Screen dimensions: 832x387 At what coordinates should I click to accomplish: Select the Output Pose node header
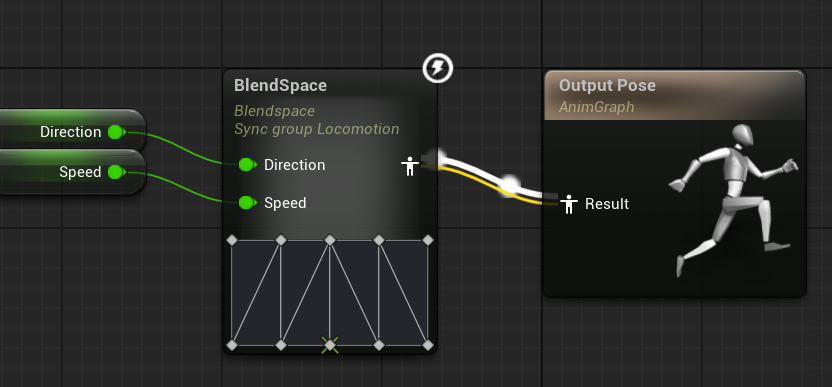(x=674, y=95)
